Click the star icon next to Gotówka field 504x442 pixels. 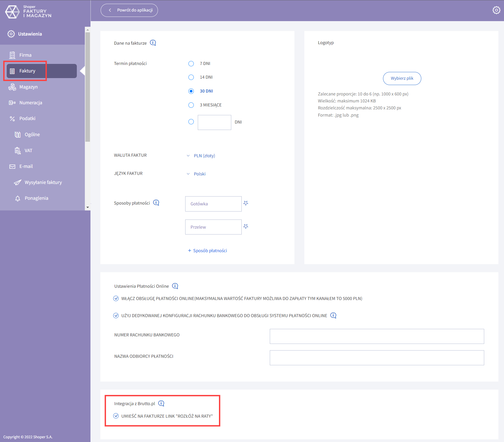(x=246, y=203)
